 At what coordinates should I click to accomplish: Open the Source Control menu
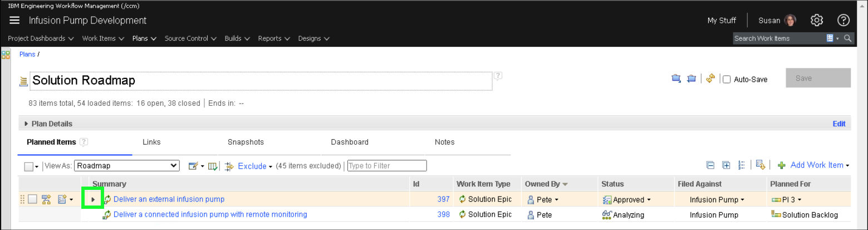pyautogui.click(x=190, y=38)
